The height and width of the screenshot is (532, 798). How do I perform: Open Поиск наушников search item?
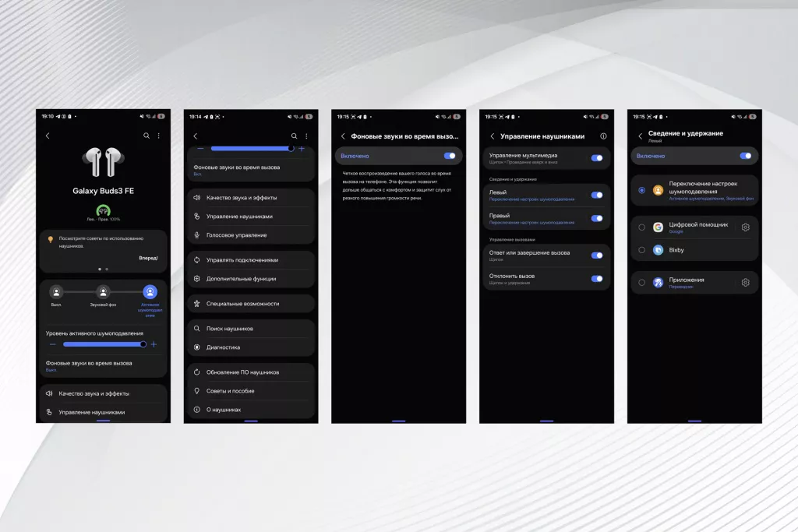[251, 329]
